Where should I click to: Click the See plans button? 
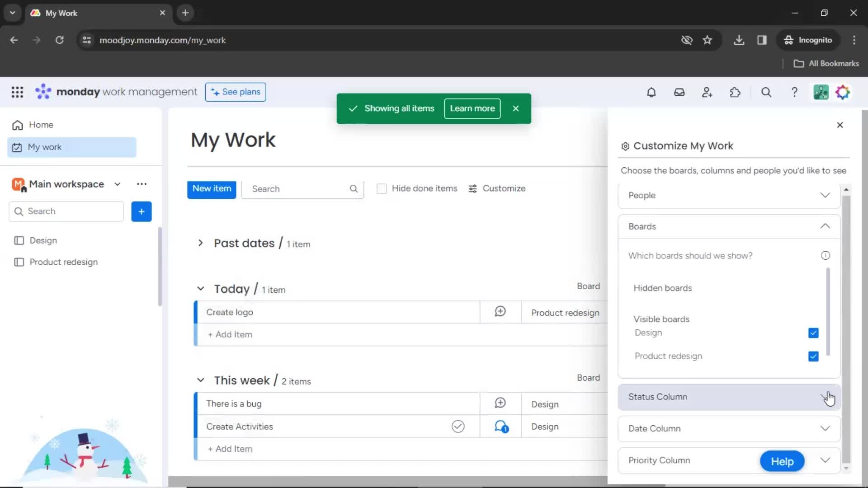(236, 91)
